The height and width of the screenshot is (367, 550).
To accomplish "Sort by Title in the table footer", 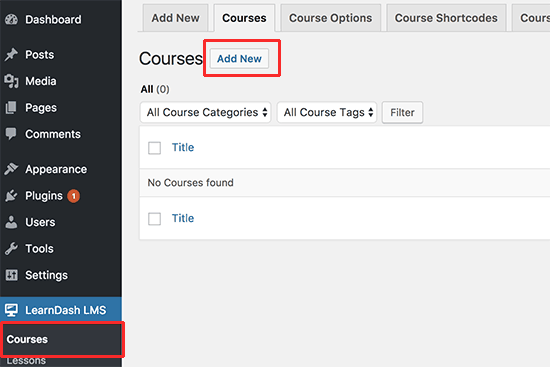I will (x=183, y=218).
